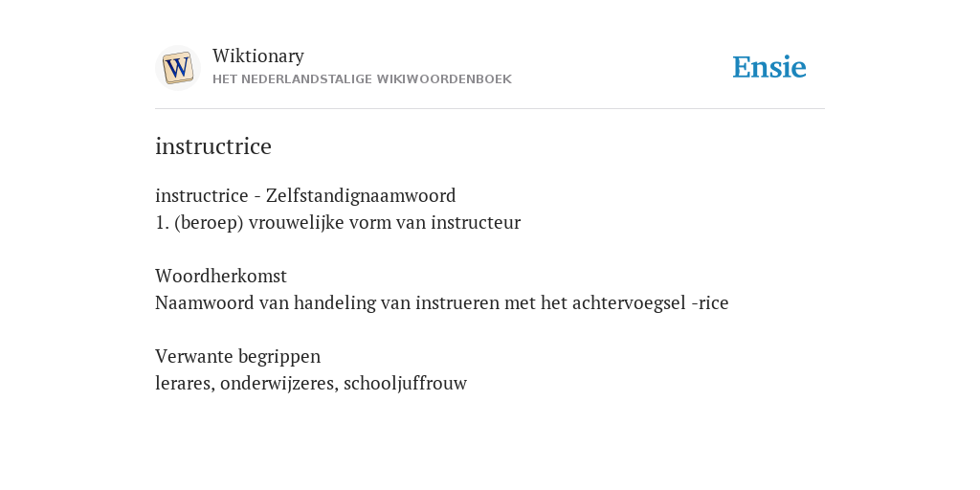Image resolution: width=980 pixels, height=490 pixels.
Task: Click the word 'Zelfstandignaamwoord'
Action: coord(361,195)
